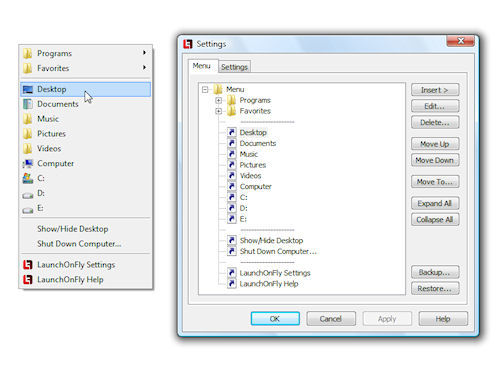
Task: Click the Favorites folder icon in settings tree
Action: coord(232,111)
